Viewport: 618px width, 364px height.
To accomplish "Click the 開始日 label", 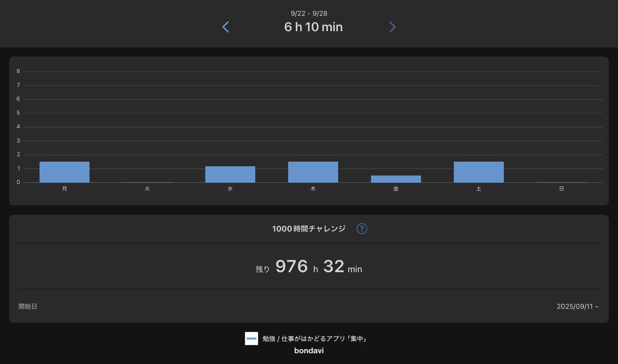I will point(28,306).
